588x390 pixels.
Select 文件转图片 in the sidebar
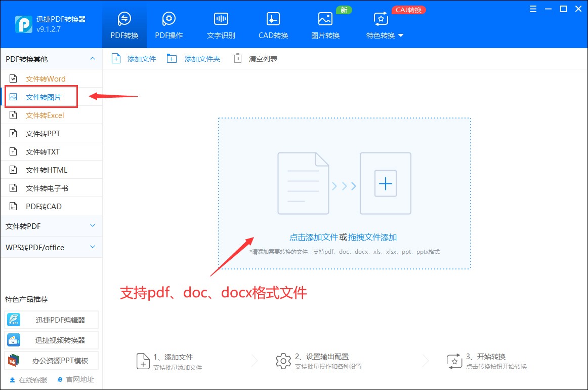point(52,97)
